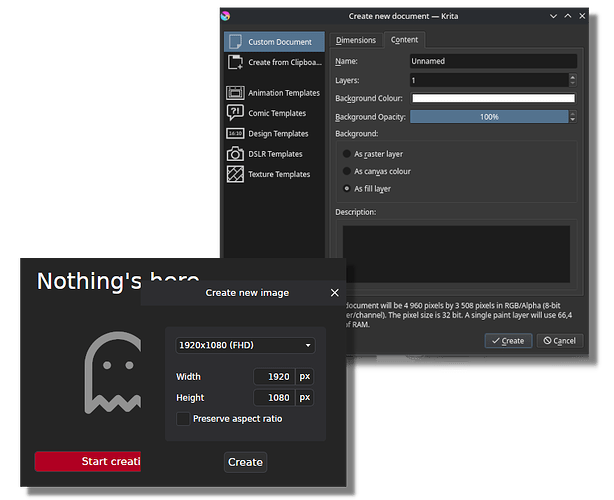
Task: Open the Animation Templates icon
Action: [x=235, y=93]
